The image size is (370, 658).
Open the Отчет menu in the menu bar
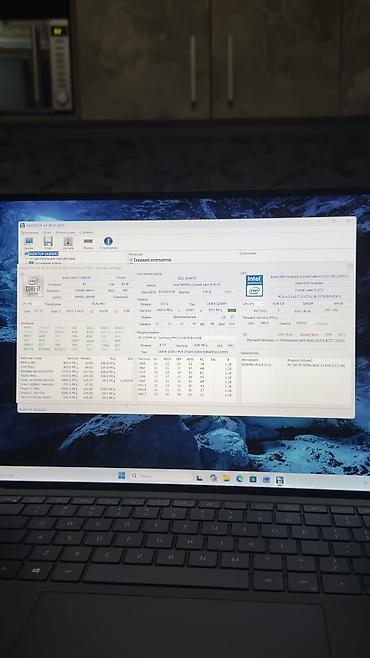[x=47, y=232]
